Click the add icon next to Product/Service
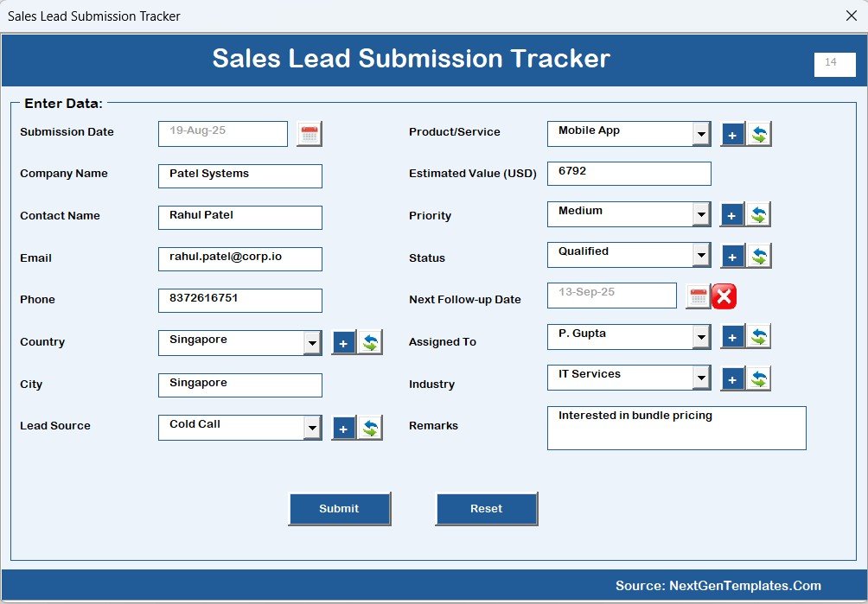 coord(734,134)
